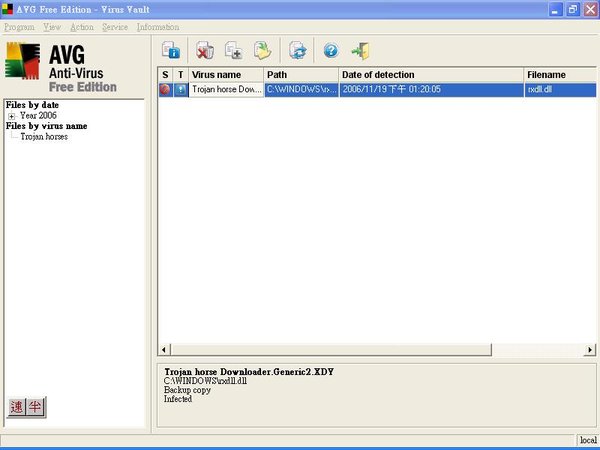Sort by the T column header
This screenshot has width=600, height=450.
point(181,75)
